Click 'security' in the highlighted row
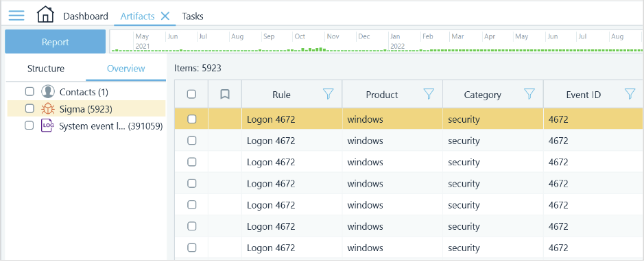The height and width of the screenshot is (262, 644). point(464,119)
